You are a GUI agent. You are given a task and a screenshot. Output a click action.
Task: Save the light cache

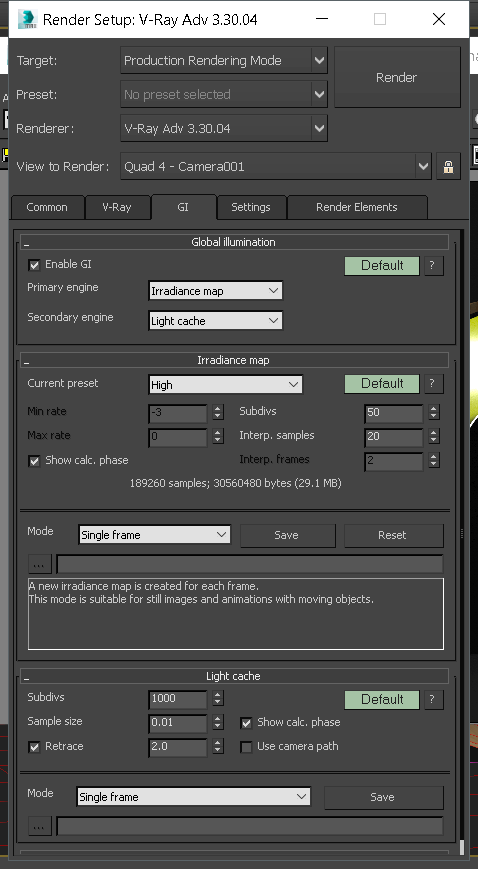(x=383, y=797)
